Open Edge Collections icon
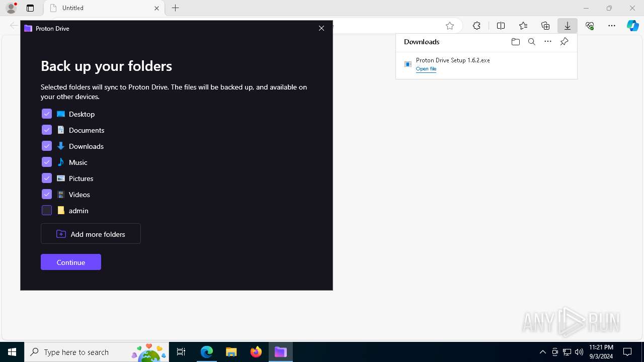This screenshot has width=644, height=362. (545, 26)
